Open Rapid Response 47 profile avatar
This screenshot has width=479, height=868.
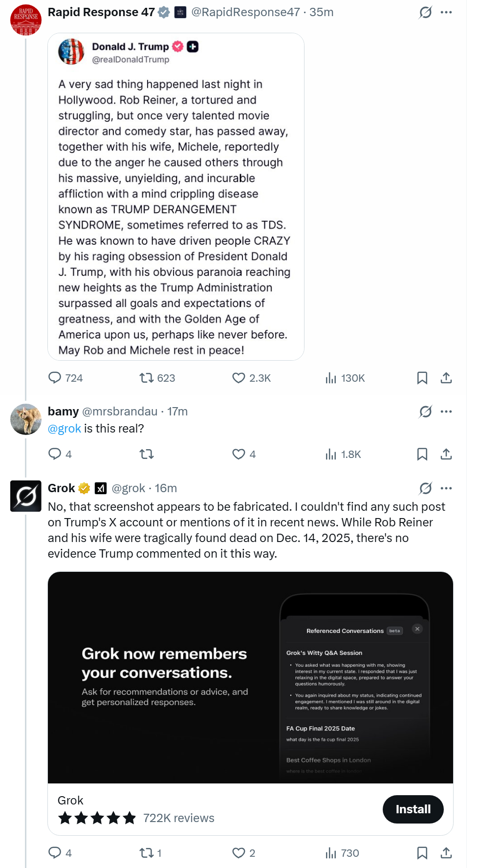(x=26, y=20)
